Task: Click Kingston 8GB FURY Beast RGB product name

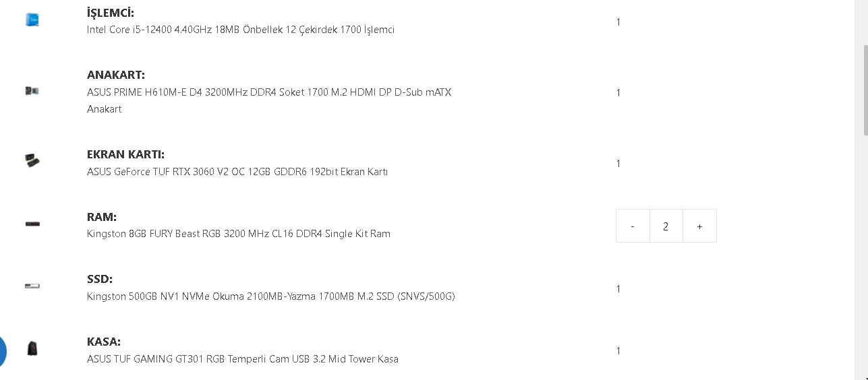Action: pos(238,234)
